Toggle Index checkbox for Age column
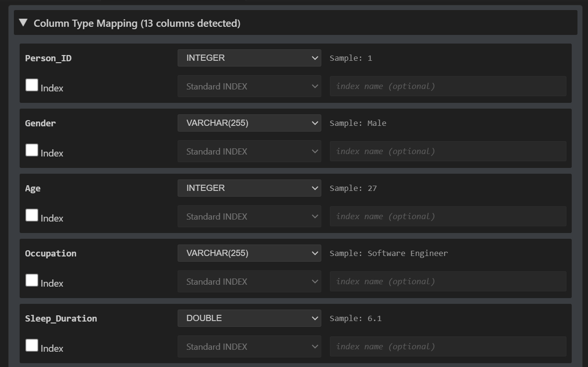 pyautogui.click(x=32, y=215)
